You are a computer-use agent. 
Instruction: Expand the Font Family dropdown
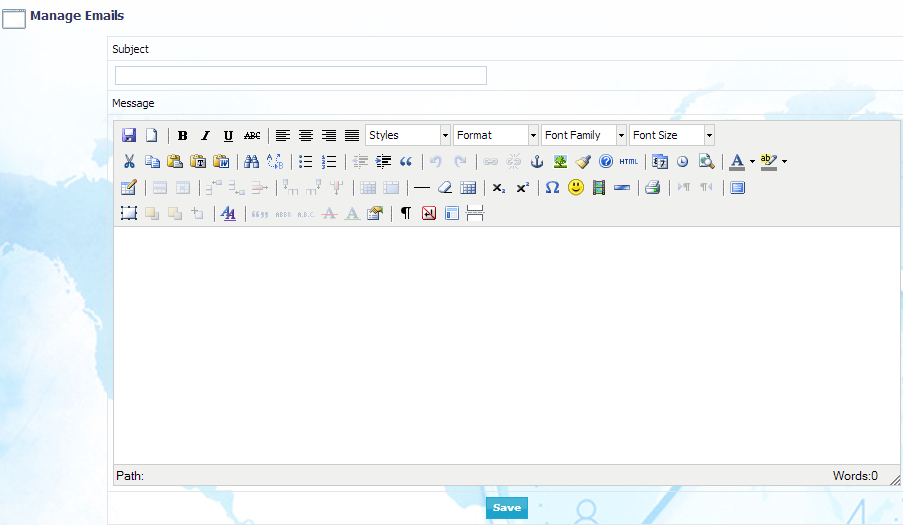point(584,135)
